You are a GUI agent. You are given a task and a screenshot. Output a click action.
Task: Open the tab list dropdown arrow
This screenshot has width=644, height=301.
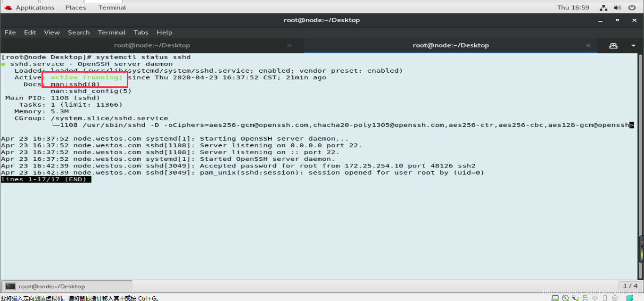pyautogui.click(x=633, y=45)
